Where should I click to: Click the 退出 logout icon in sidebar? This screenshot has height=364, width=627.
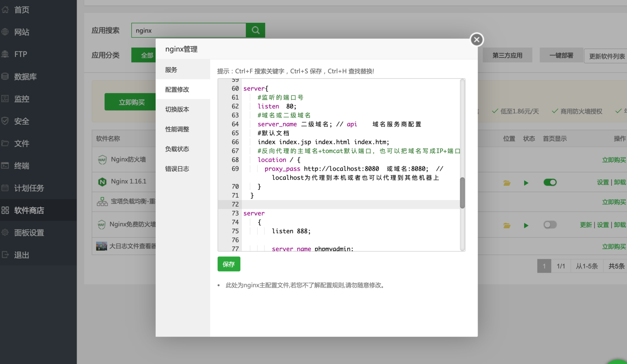coord(5,255)
